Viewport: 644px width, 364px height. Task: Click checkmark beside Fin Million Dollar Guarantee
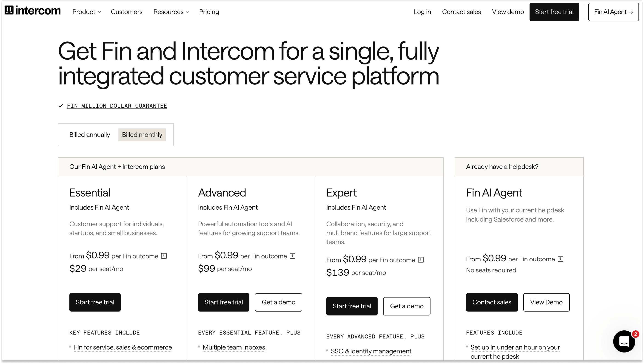pos(60,106)
